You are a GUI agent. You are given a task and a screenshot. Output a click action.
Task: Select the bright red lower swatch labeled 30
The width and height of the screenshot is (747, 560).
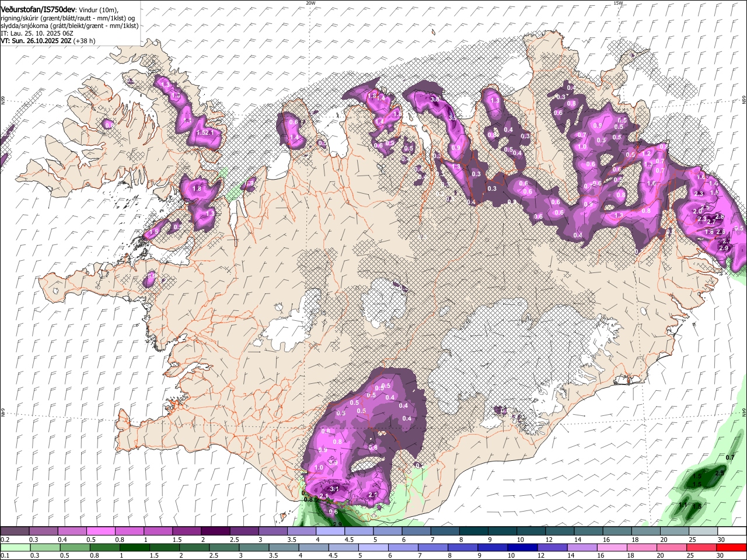[730, 547]
